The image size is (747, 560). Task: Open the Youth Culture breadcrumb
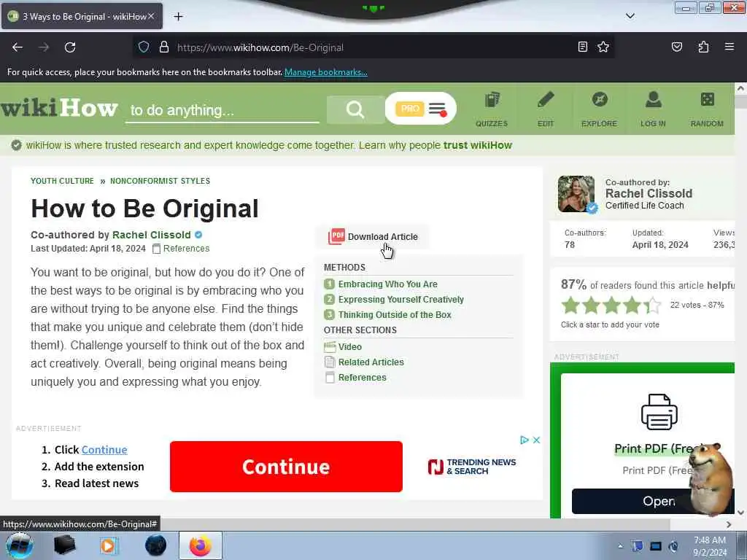point(63,181)
